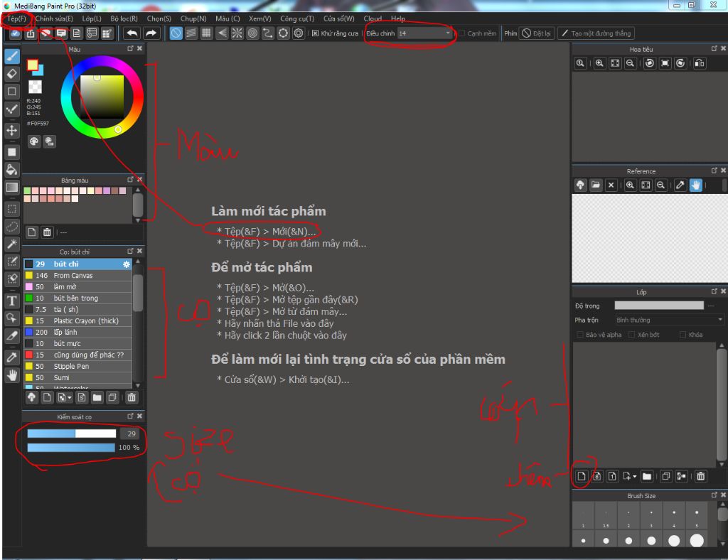The width and height of the screenshot is (728, 560).
Task: Click the foreground yellow color swatch
Action: point(32,65)
